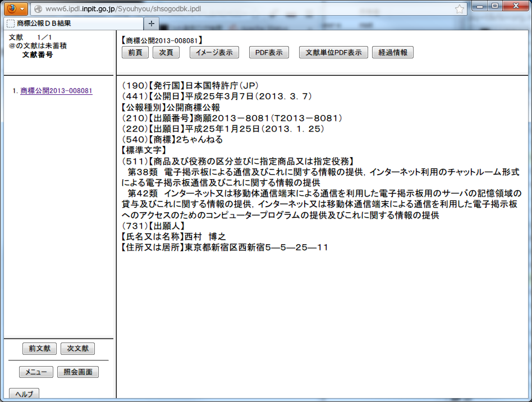Screen dimensions: 532x402
Task: Click the 公報種別 公開商標公報 line
Action: click(171, 107)
